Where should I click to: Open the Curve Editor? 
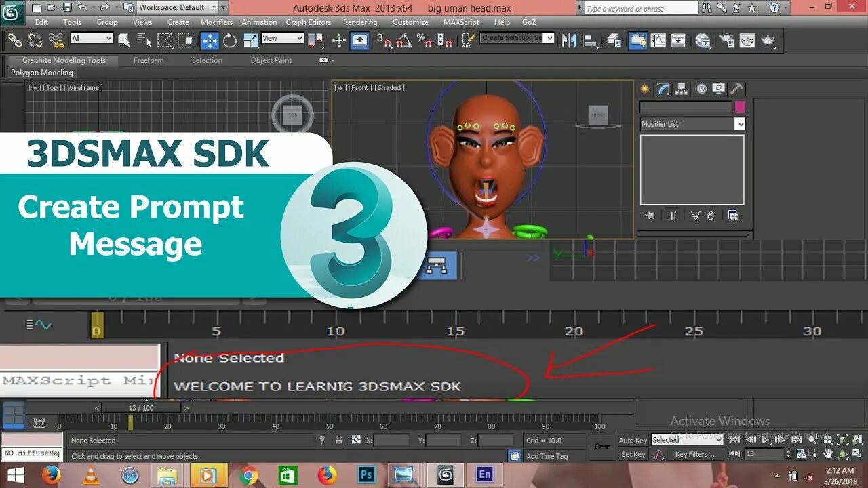coord(658,41)
